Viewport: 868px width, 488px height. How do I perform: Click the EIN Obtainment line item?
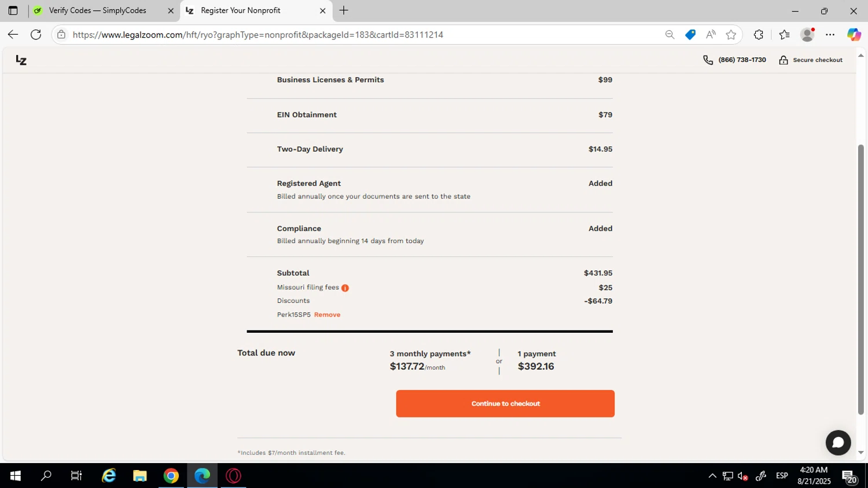point(307,115)
